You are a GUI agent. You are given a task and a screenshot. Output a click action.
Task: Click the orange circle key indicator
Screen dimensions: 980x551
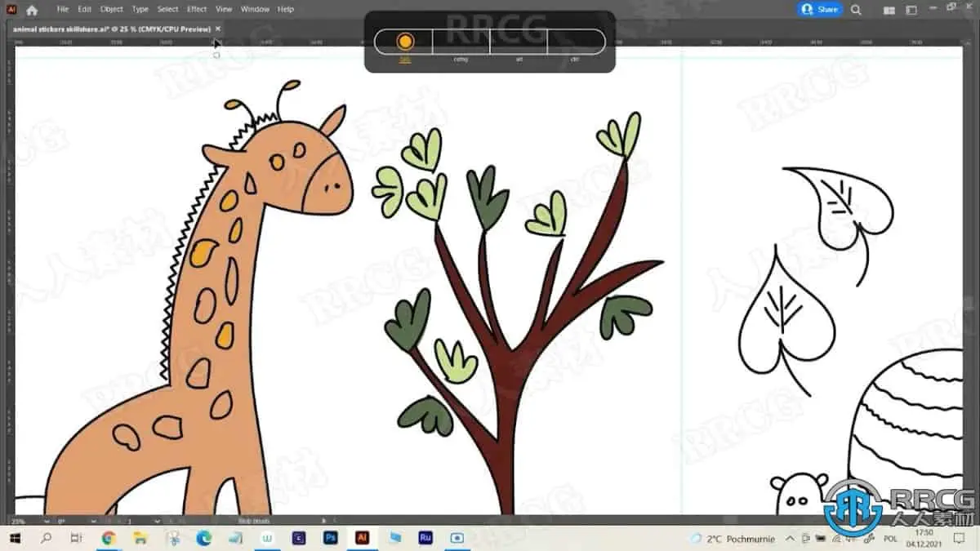pyautogui.click(x=404, y=42)
